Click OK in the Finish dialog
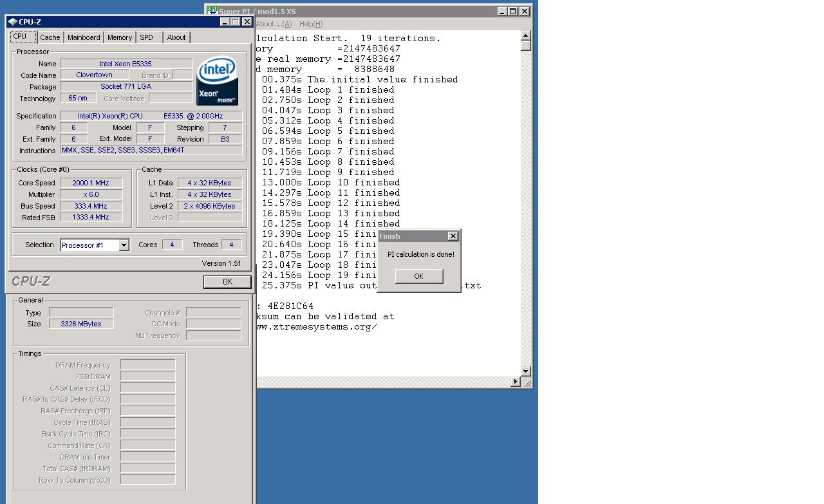 coord(418,276)
